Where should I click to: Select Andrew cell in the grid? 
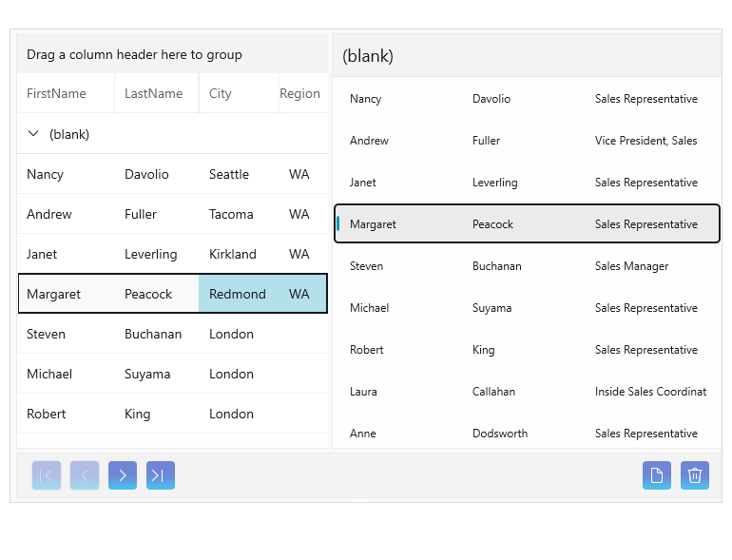66,214
